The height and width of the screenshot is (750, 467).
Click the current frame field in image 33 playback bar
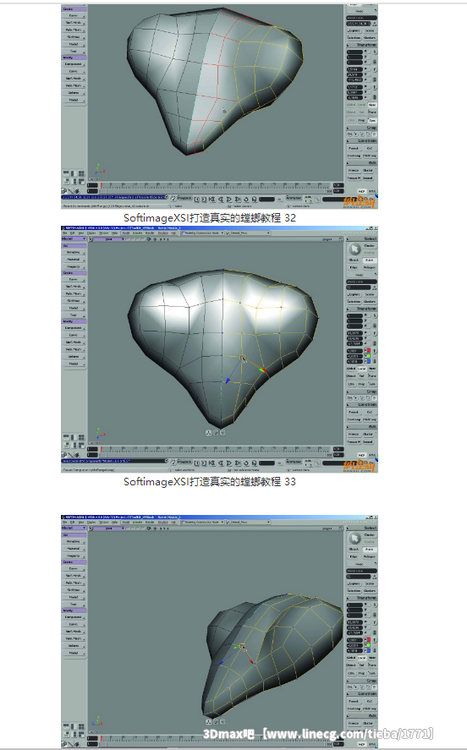point(267,463)
